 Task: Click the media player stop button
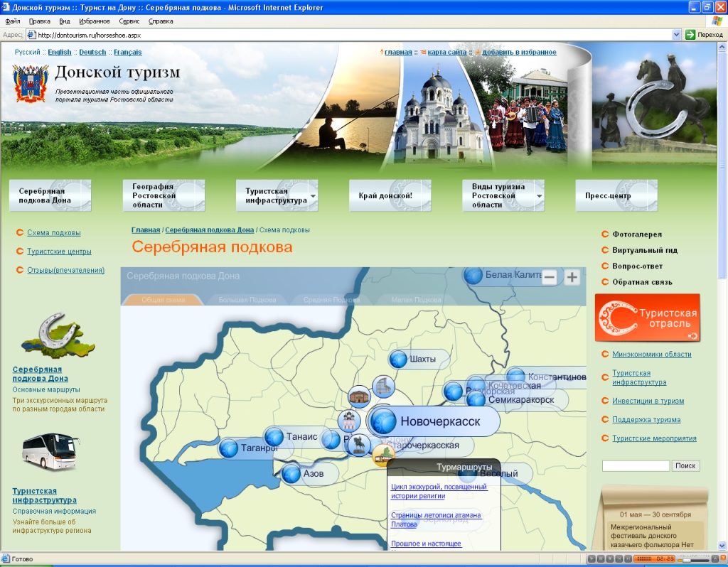[x=609, y=558]
